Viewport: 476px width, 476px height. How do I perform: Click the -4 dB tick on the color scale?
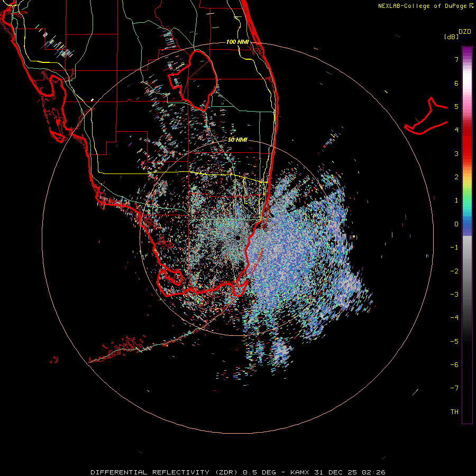pos(454,317)
